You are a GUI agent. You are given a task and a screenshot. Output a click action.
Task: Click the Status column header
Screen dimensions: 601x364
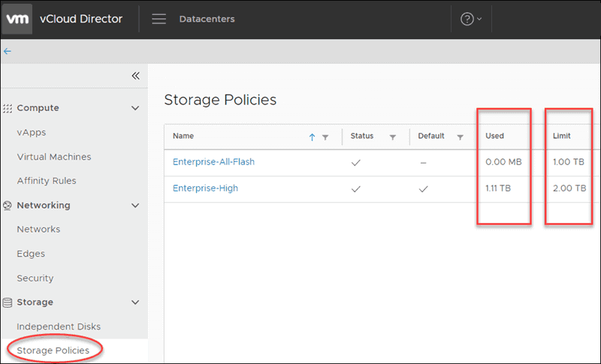(362, 136)
